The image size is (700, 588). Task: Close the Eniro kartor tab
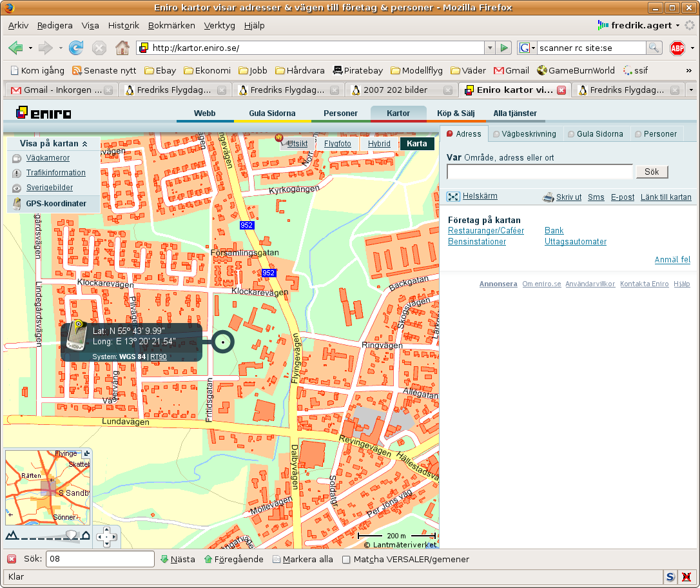561,90
